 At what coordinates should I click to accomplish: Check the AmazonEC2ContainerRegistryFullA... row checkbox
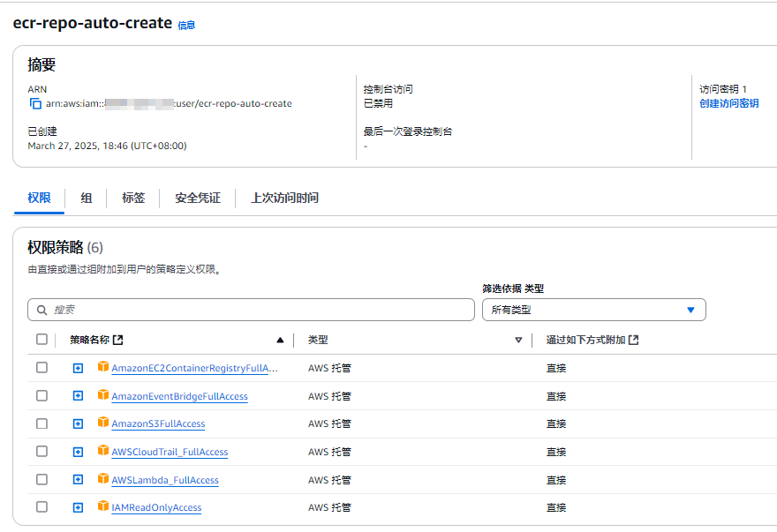click(42, 368)
